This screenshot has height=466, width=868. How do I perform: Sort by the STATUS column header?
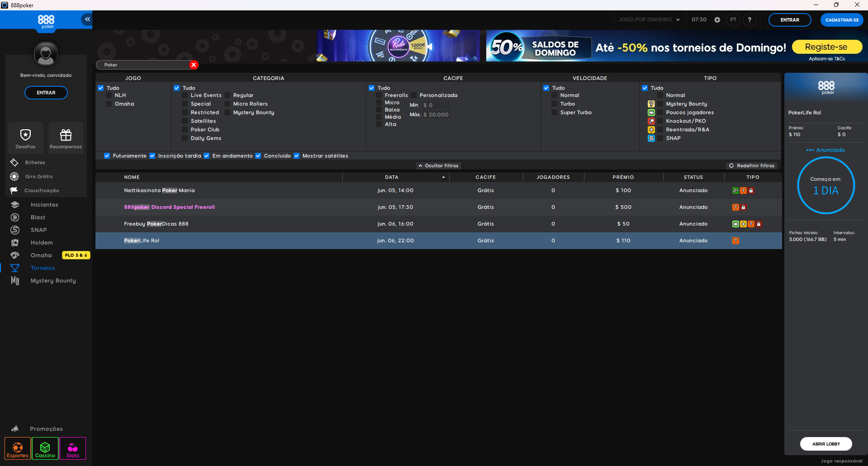693,177
